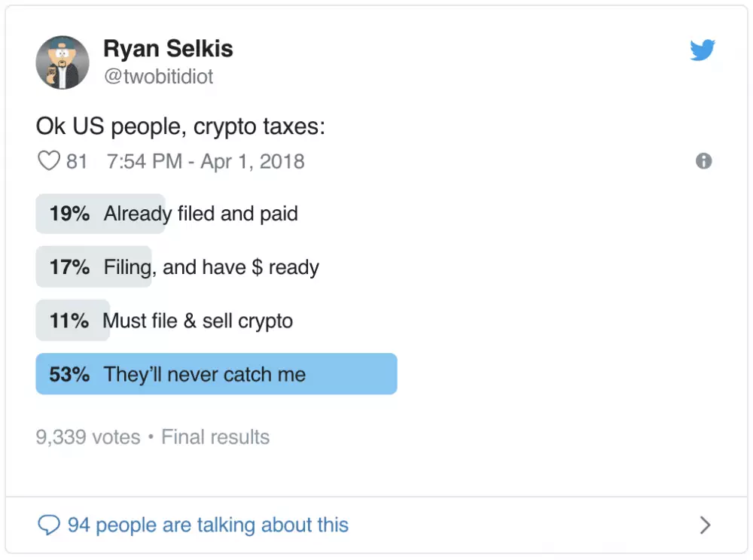Screen dimensions: 753x560
Task: Choose 'Must file & sell crypto' option
Action: 198,321
